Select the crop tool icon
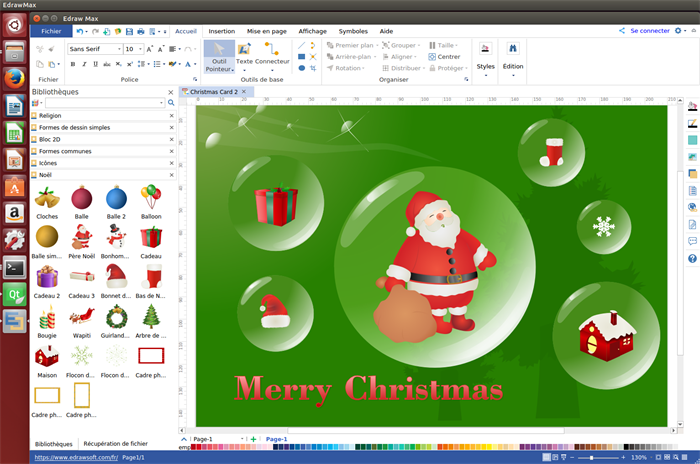 point(313,68)
